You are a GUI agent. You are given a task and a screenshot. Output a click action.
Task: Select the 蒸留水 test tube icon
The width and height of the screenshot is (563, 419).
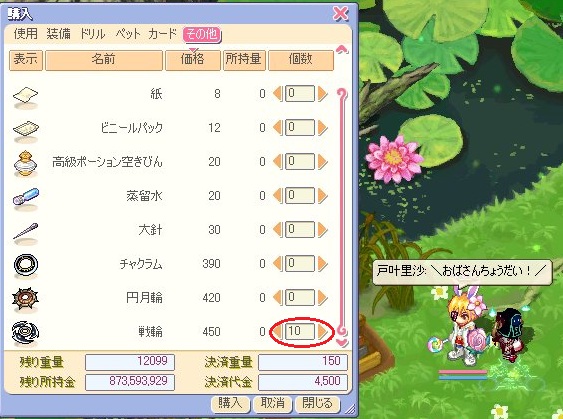tap(26, 196)
